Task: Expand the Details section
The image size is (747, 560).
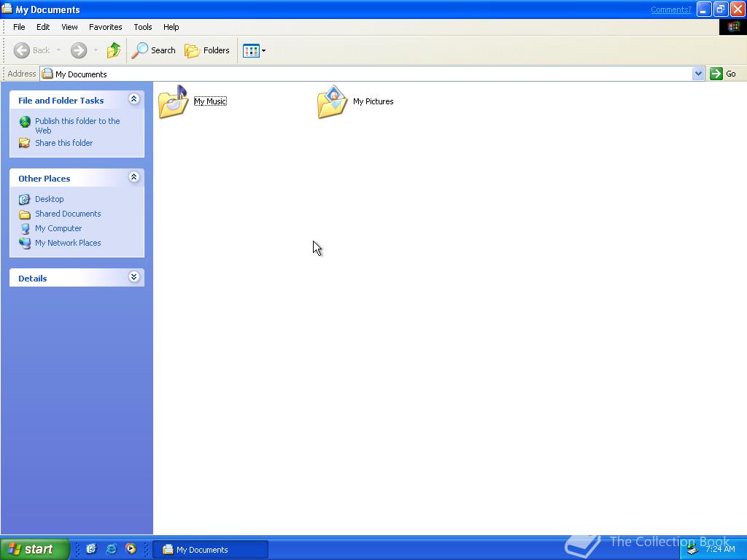Action: coord(134,277)
